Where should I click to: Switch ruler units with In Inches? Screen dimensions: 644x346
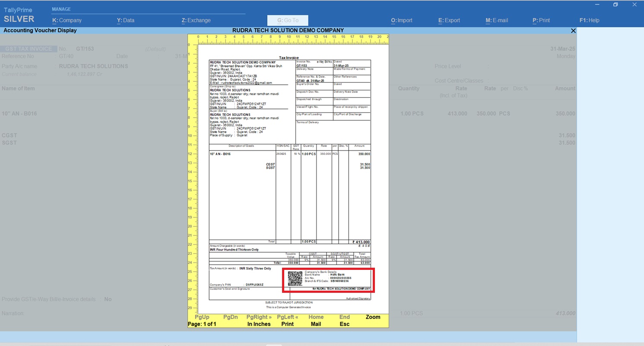coord(259,324)
